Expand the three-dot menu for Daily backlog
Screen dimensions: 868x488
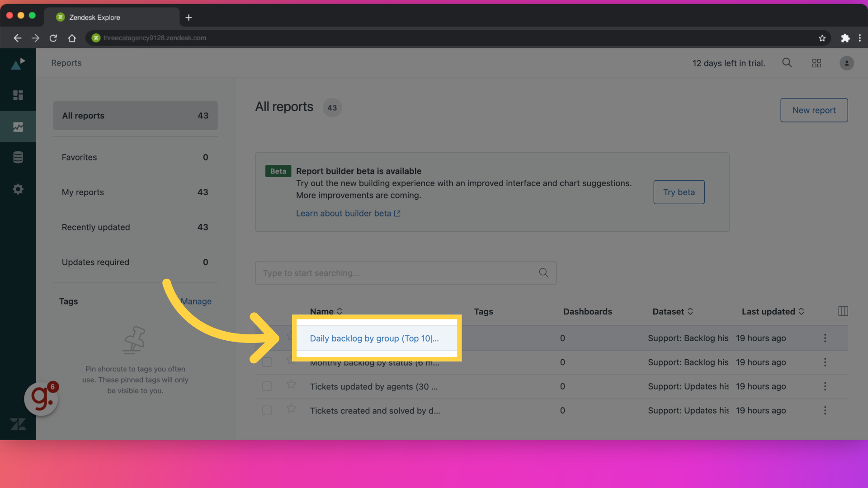coord(825,338)
